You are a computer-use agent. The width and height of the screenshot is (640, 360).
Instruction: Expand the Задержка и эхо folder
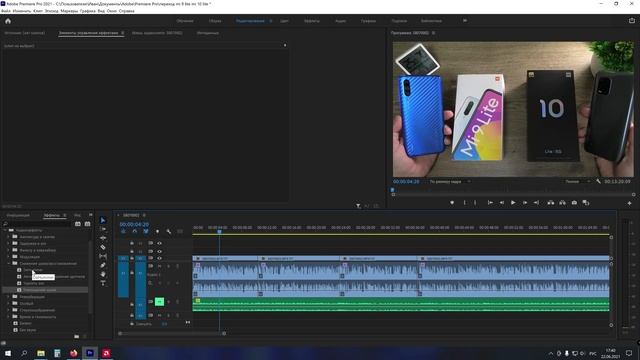[x=8, y=243]
